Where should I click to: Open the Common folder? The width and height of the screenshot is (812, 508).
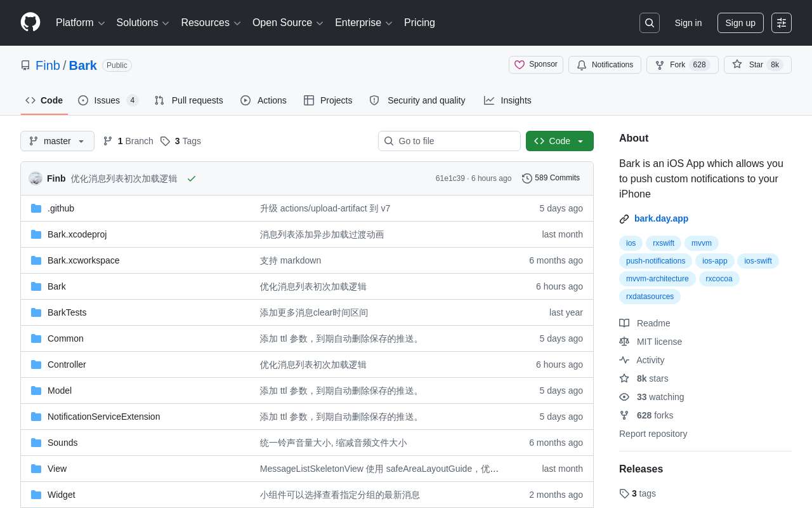click(x=65, y=338)
